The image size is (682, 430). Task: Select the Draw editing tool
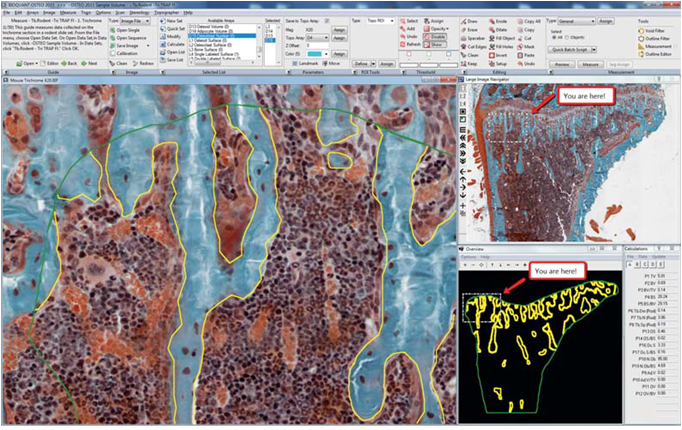[463, 20]
